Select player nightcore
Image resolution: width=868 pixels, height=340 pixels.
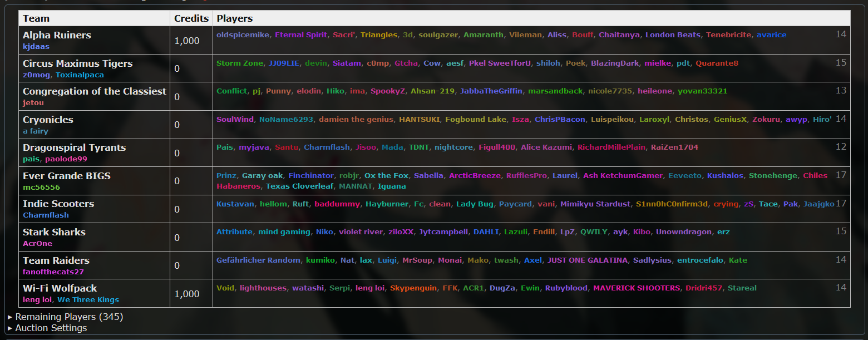(453, 147)
